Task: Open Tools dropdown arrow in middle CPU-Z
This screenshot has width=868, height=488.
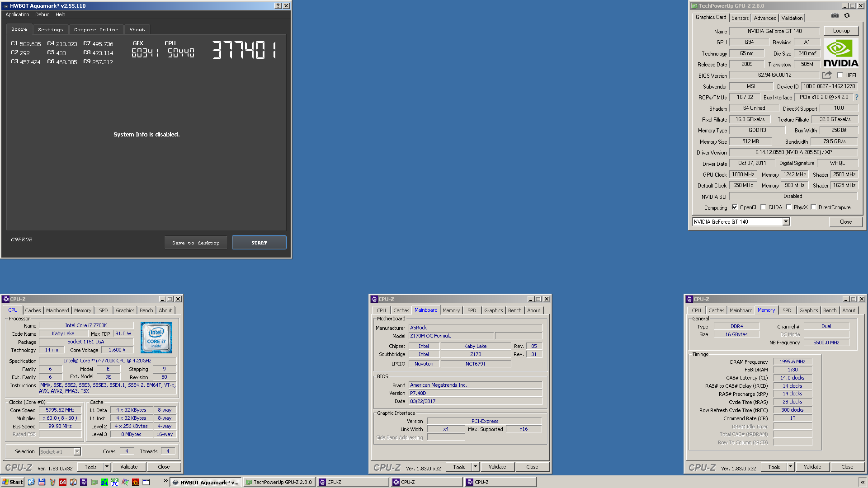Action: point(475,467)
